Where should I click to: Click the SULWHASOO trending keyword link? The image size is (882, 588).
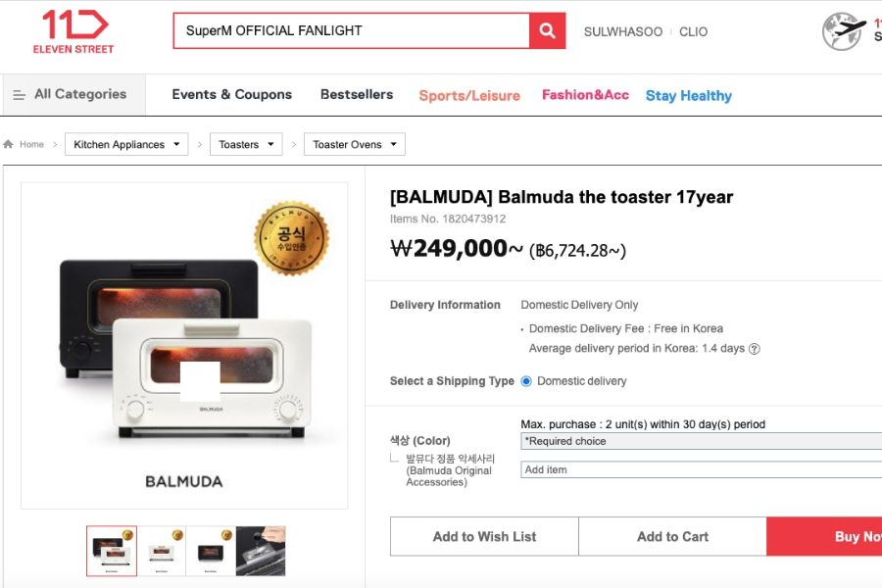pos(623,31)
